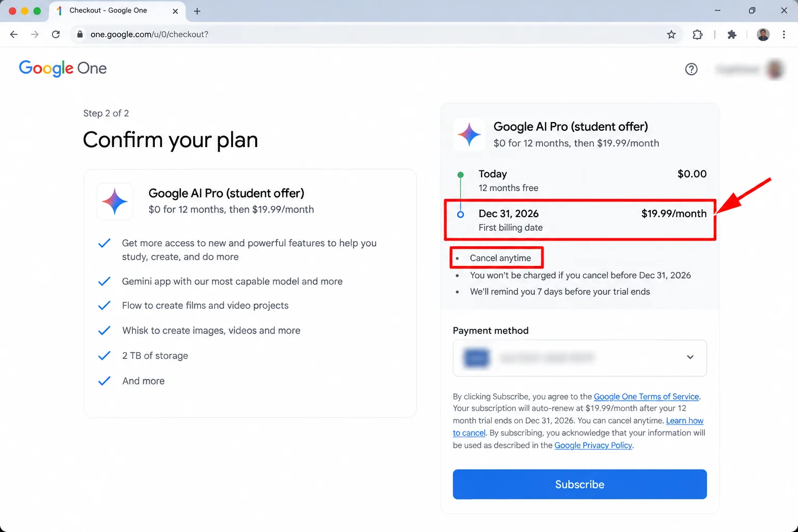Click the 'Dec 31, 2026' billing date
The width and height of the screenshot is (798, 532).
509,214
